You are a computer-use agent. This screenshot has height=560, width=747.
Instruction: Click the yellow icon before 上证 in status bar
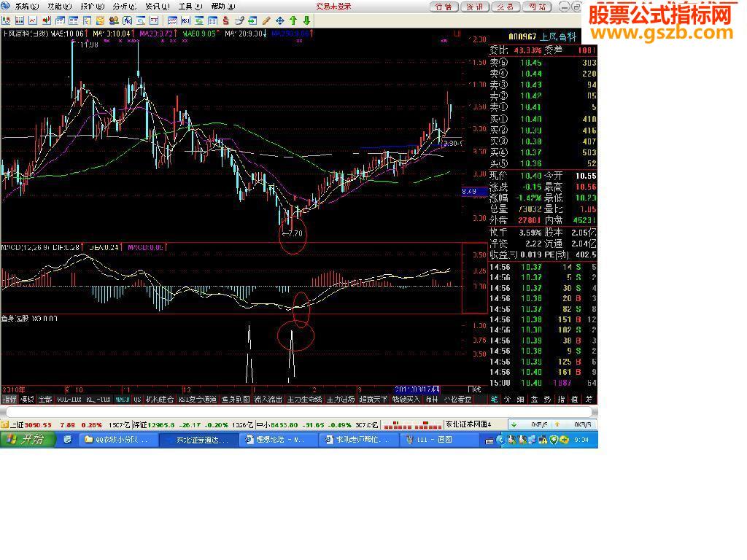(5, 424)
